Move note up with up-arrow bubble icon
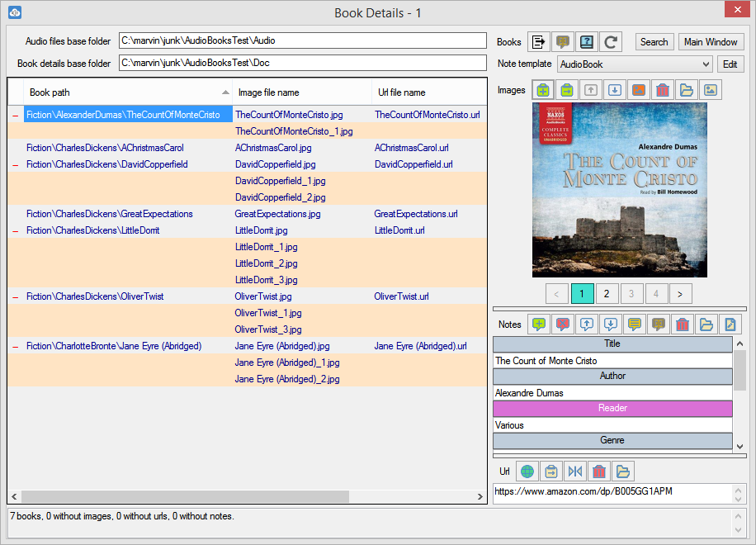The width and height of the screenshot is (756, 545). pyautogui.click(x=587, y=324)
